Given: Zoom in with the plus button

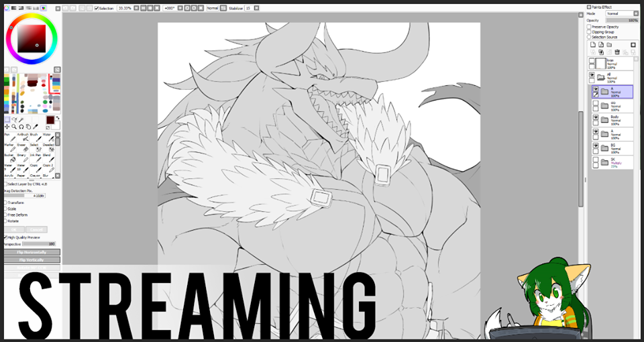Looking at the screenshot, I should coord(150,8).
